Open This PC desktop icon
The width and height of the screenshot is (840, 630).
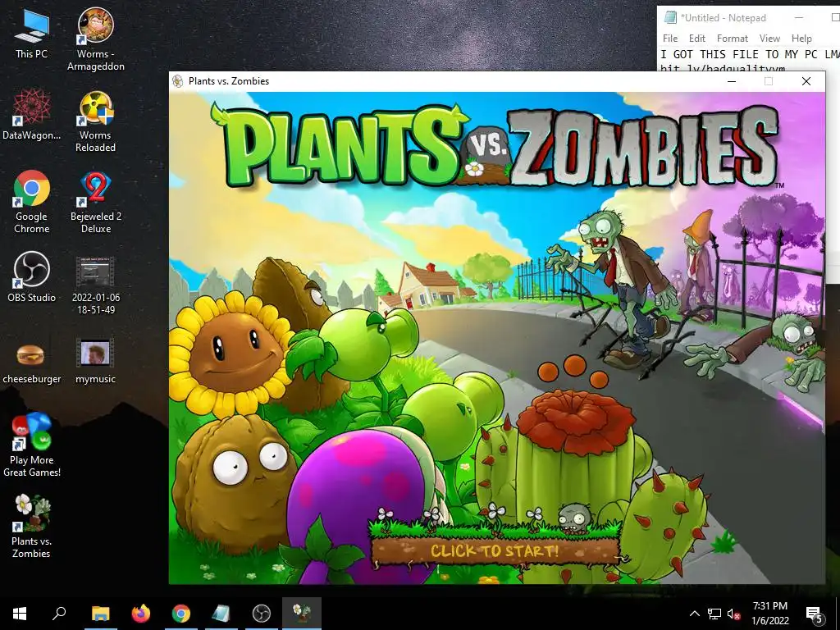[x=31, y=34]
